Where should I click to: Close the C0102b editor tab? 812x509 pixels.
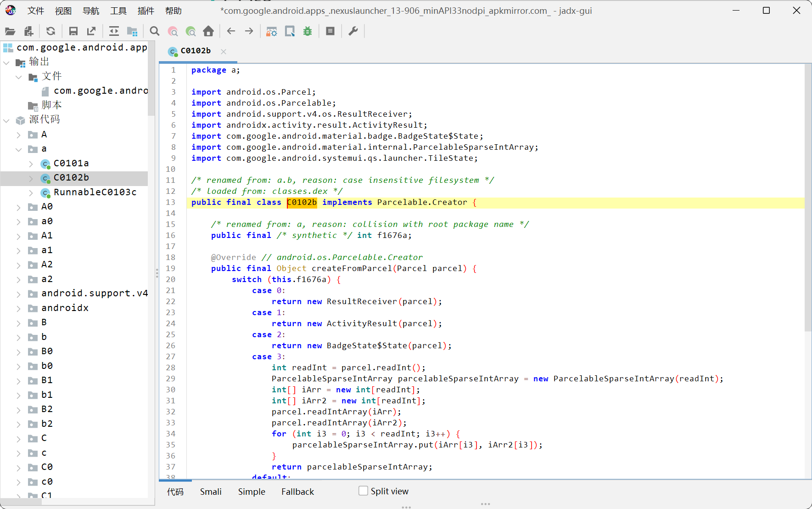(x=224, y=51)
